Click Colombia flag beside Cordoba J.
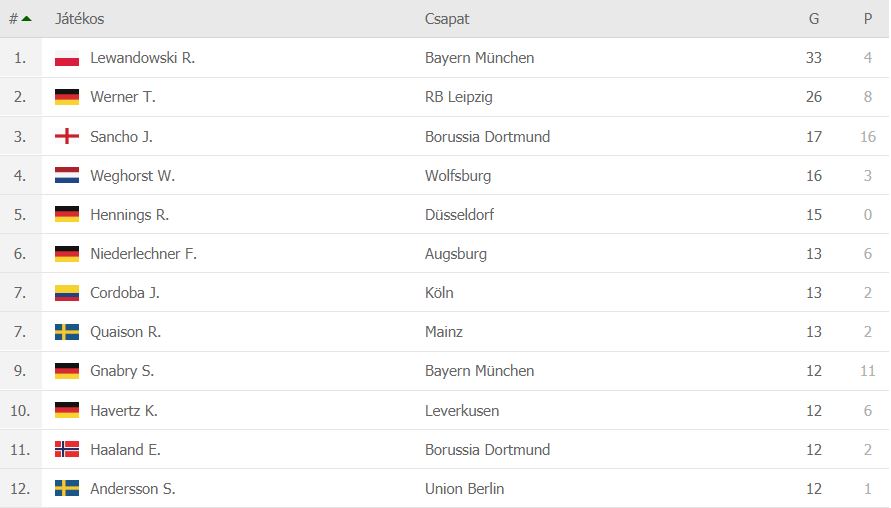The width and height of the screenshot is (891, 508). (67, 293)
